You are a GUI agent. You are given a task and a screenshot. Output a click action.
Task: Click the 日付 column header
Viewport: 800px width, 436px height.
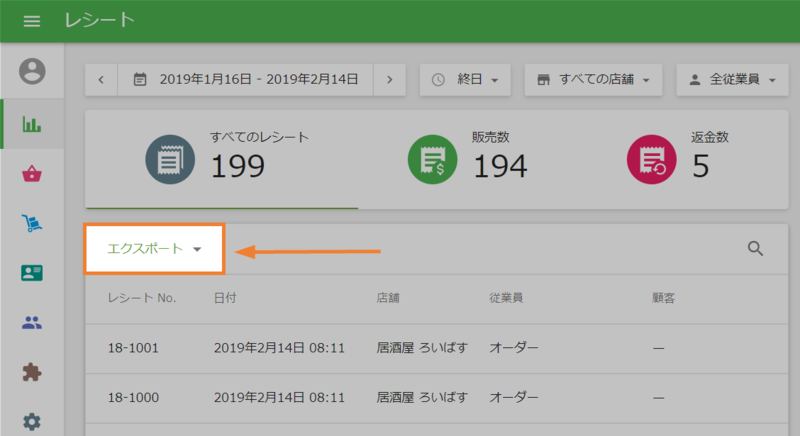tap(225, 298)
